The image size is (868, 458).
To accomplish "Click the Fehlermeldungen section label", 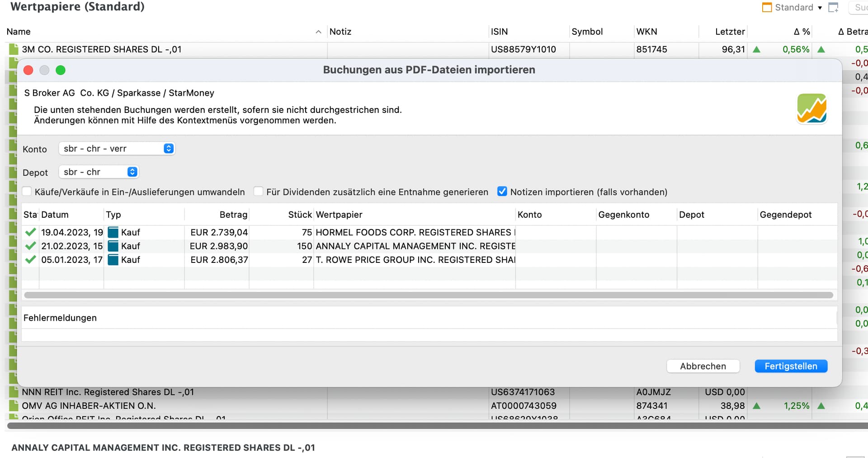I will [60, 318].
